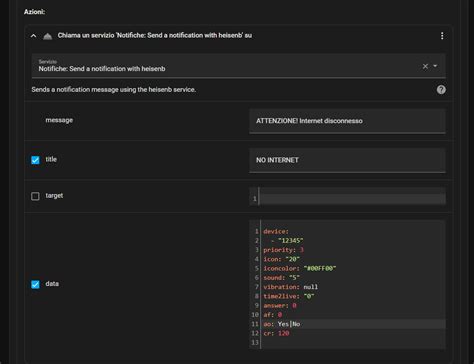Open the action three-dot overflow menu
The height and width of the screenshot is (364, 474).
(442, 36)
